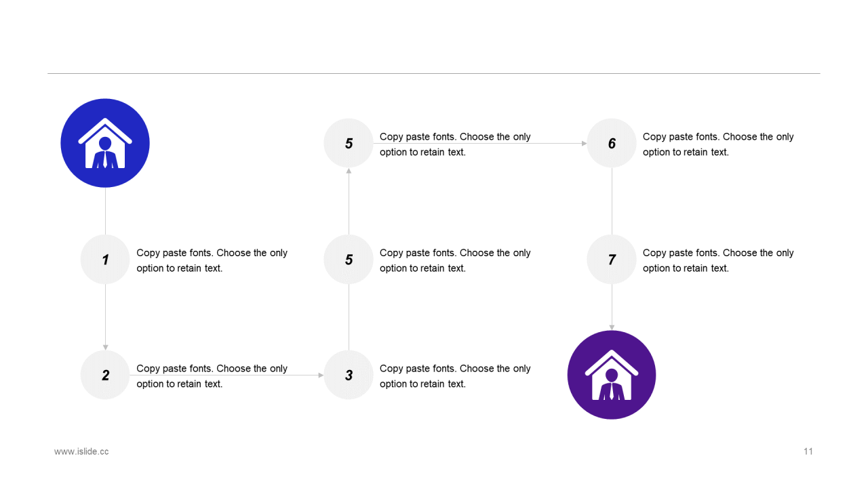Image resolution: width=868 pixels, height=488 pixels.
Task: Click the arrowhead pointing into circle 6
Action: [x=584, y=144]
